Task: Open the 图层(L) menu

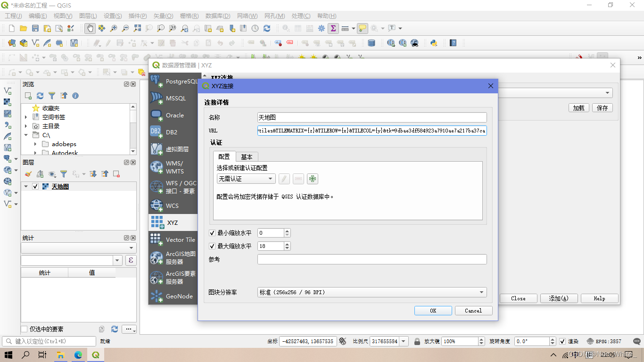Action: tap(88, 16)
